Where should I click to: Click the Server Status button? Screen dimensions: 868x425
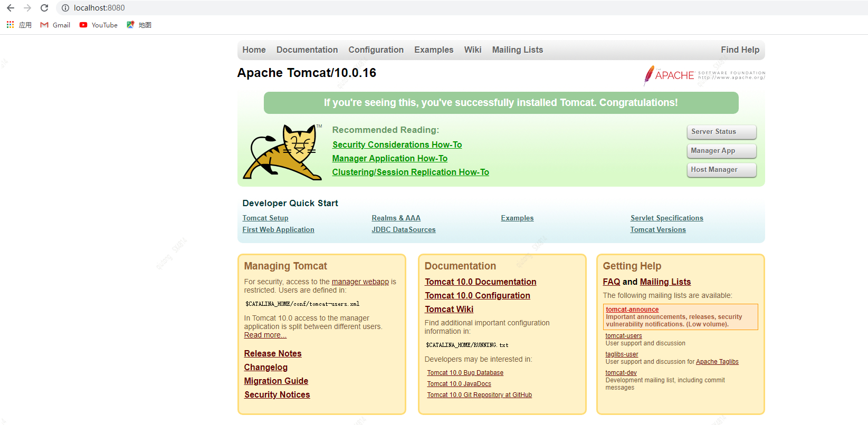pos(721,132)
